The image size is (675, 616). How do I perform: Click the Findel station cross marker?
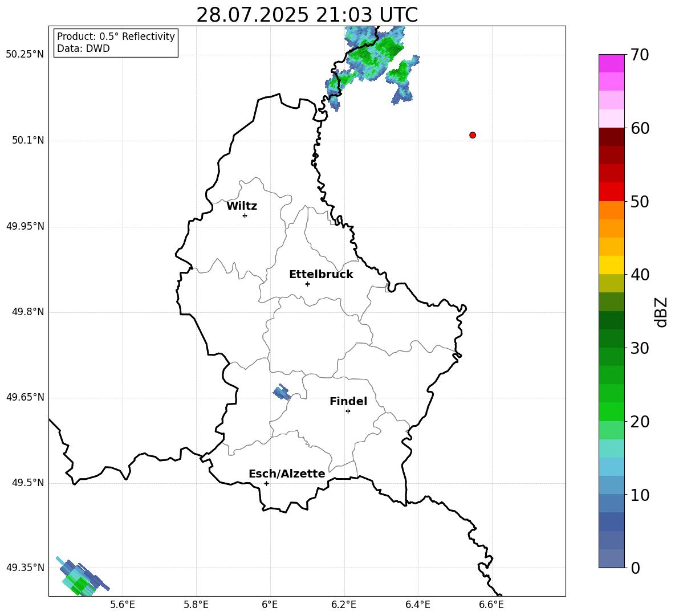point(348,411)
